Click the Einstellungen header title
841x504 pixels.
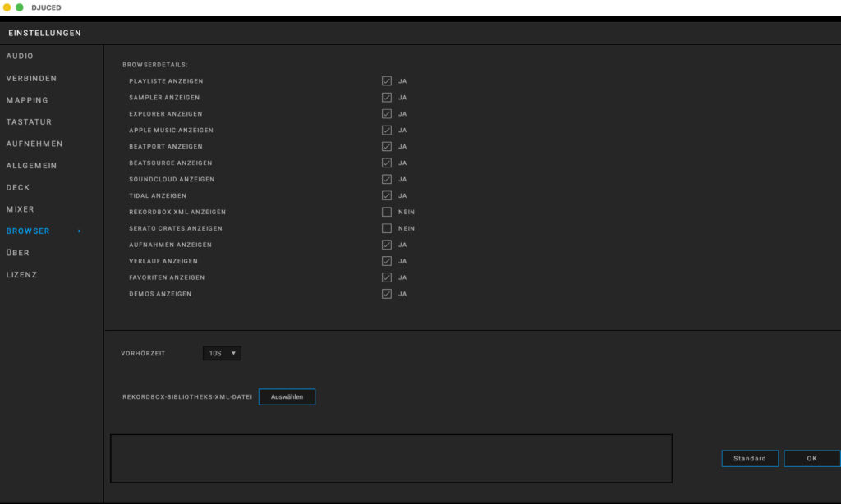[x=45, y=33]
